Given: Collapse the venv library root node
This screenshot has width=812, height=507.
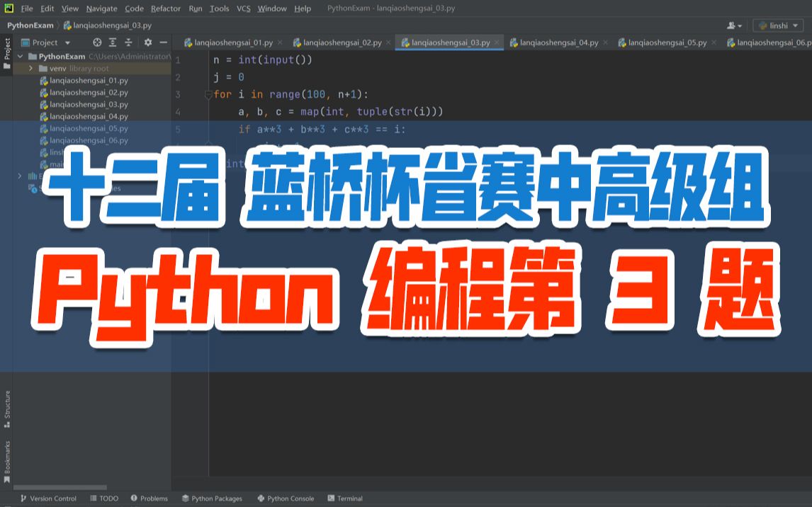Looking at the screenshot, I should 30,69.
